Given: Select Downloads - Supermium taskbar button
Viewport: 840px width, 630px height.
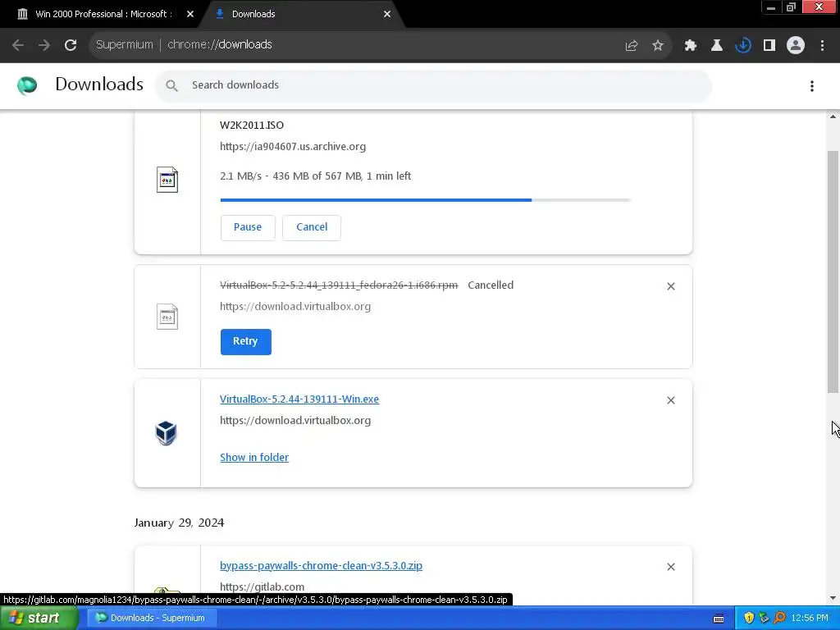Looking at the screenshot, I should (151, 619).
